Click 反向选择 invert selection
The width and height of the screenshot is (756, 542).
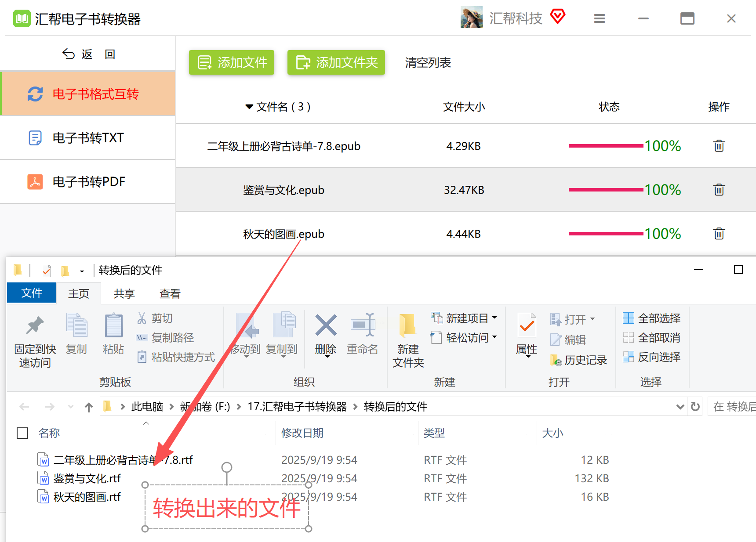(x=652, y=357)
